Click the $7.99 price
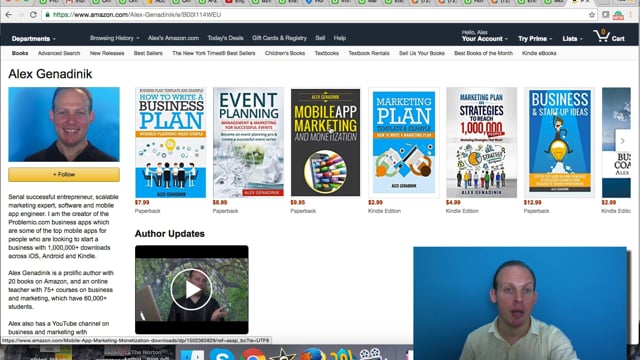Viewport: 640px width, 360px height. click(x=142, y=202)
